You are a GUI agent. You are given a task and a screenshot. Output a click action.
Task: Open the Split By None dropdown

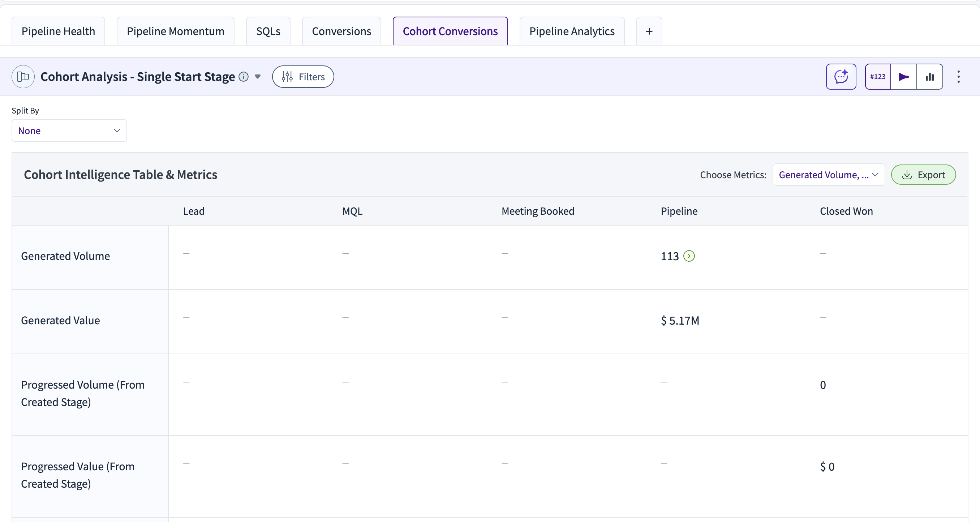[x=69, y=130]
